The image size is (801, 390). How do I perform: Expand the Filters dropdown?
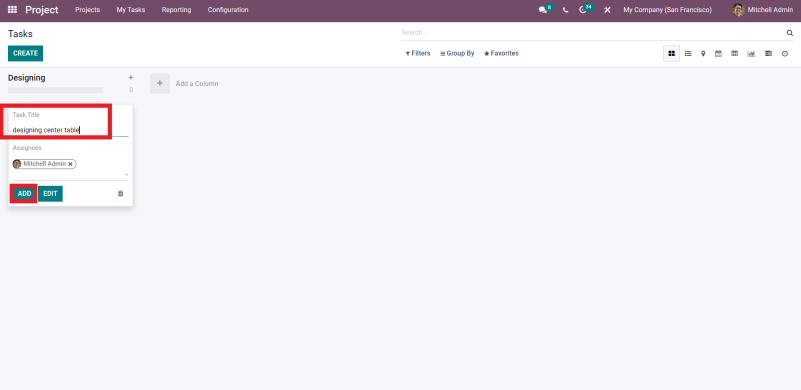(418, 53)
